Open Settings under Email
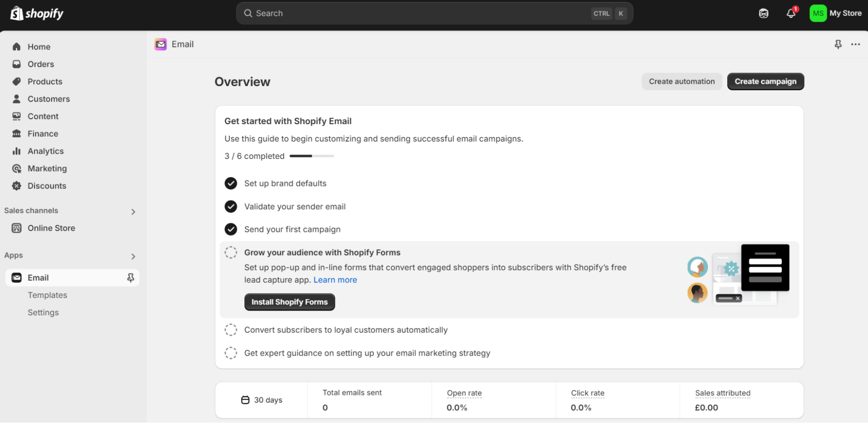Image resolution: width=868 pixels, height=423 pixels. [x=43, y=312]
